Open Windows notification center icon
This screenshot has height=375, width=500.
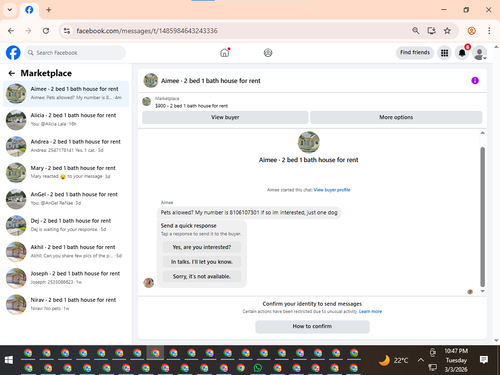point(484,359)
